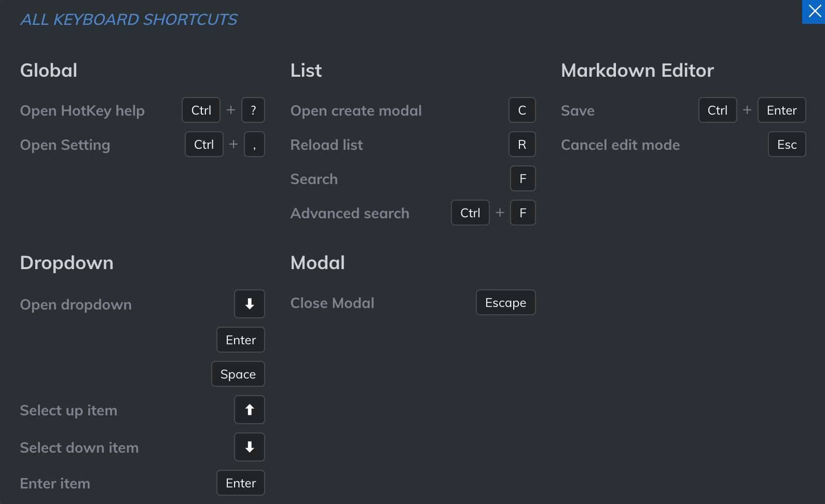The height and width of the screenshot is (504, 825).
Task: Click the Close Modal label
Action: (x=332, y=303)
